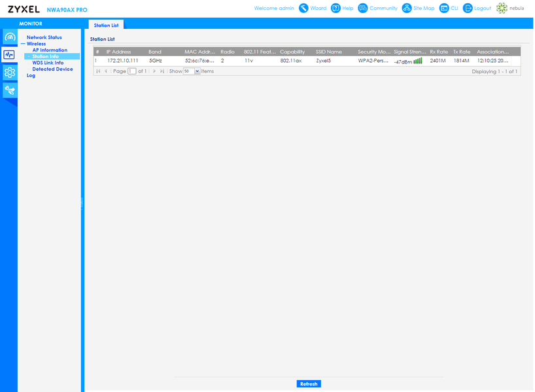Select the Monitor sidebar icon
Image resolution: width=535 pixels, height=392 pixels.
point(9,54)
